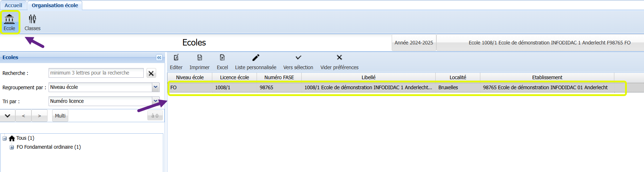The width and height of the screenshot is (644, 172).
Task: Export the list with Excel icon
Action: pos(222,58)
